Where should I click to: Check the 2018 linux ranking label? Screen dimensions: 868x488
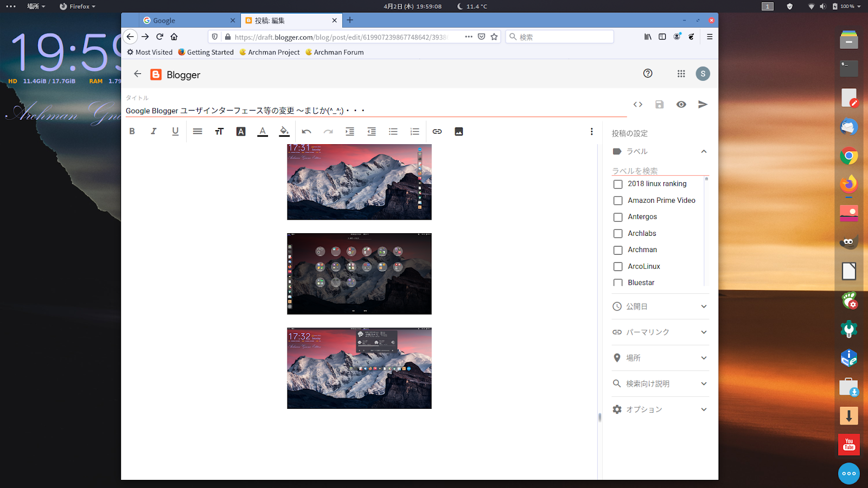point(618,184)
